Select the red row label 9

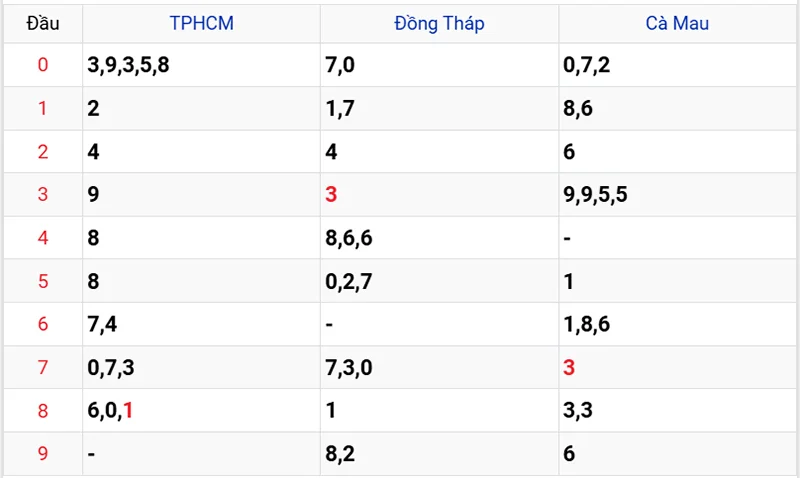click(x=43, y=454)
